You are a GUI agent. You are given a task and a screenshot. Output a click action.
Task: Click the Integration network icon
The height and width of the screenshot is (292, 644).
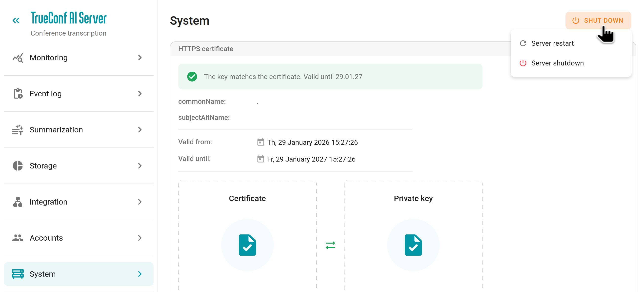pos(18,202)
